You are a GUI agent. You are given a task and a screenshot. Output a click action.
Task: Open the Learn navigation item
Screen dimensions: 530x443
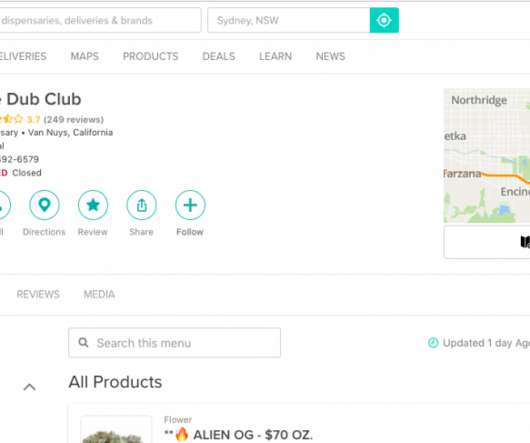(x=275, y=56)
